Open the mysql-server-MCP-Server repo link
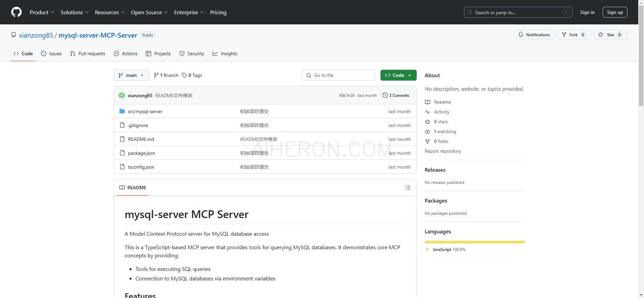The width and height of the screenshot is (644, 298). coord(98,35)
